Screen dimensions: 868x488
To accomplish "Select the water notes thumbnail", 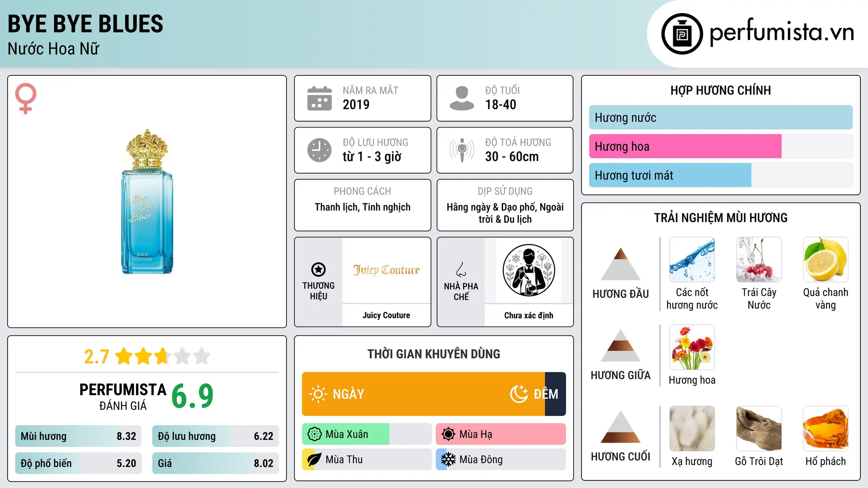I will 692,260.
